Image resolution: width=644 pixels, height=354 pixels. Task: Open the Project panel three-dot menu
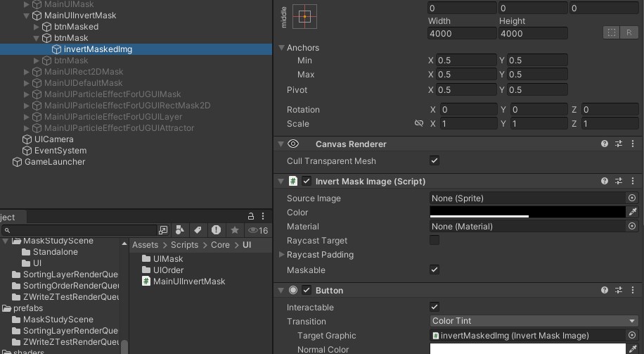(x=263, y=216)
